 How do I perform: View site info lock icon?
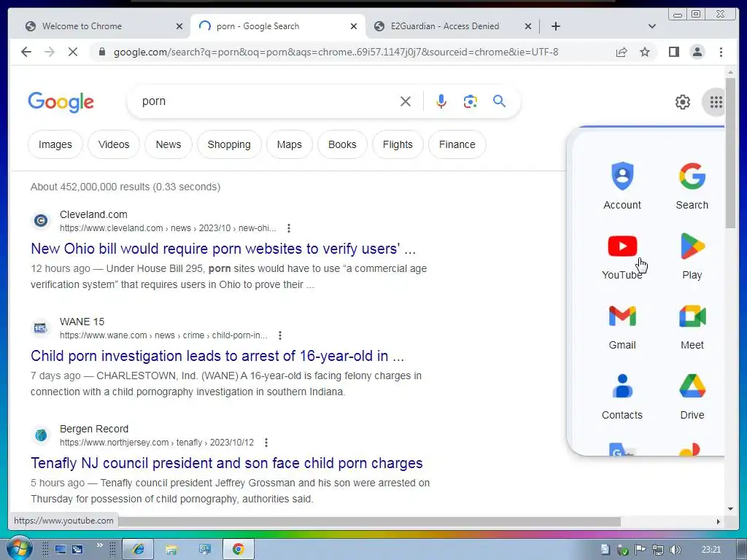101,52
